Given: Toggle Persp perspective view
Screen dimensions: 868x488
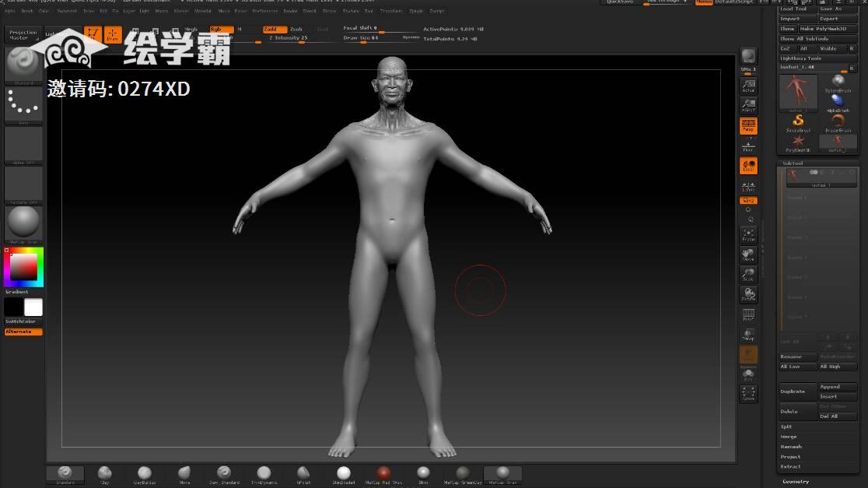Looking at the screenshot, I should [x=748, y=126].
